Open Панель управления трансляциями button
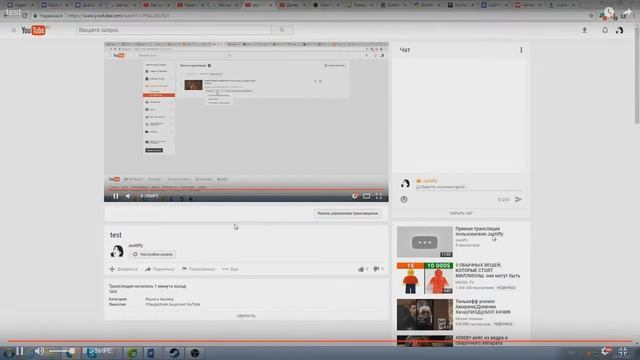The height and width of the screenshot is (360, 640). coord(348,213)
